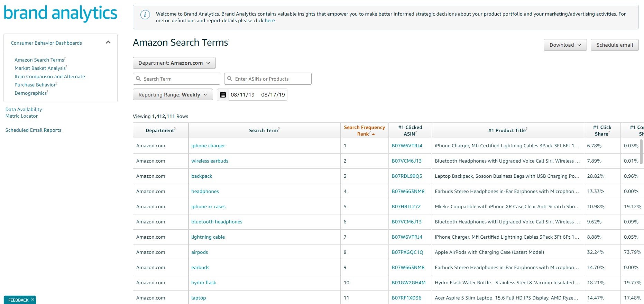Screen dimensions: 644x304
Task: Click magnifier icon in Search Term field
Action: point(138,79)
